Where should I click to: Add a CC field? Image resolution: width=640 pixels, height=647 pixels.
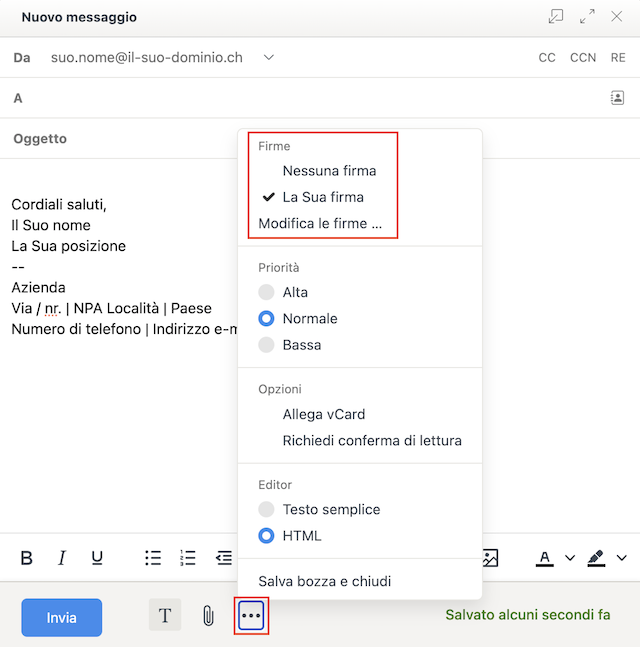coord(547,57)
